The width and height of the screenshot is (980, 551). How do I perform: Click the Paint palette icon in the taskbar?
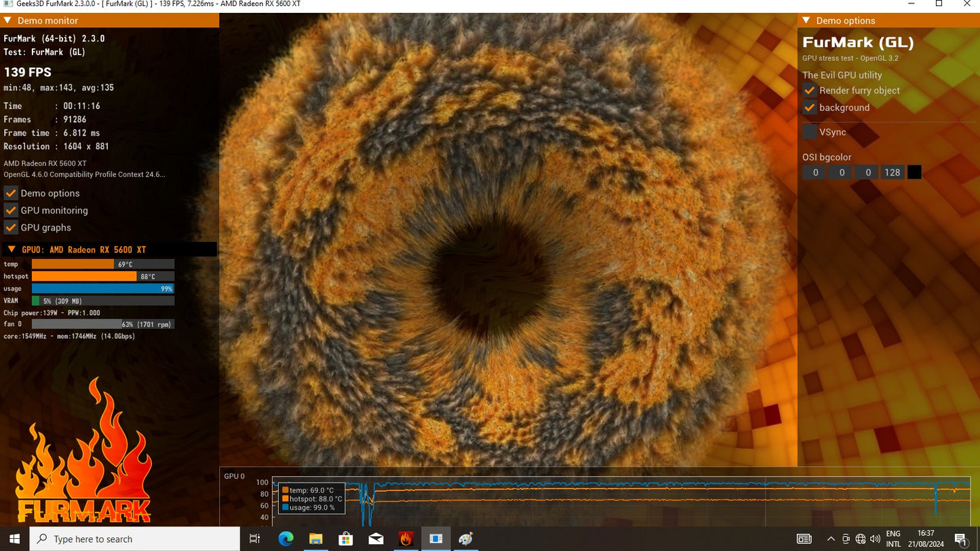pos(466,539)
